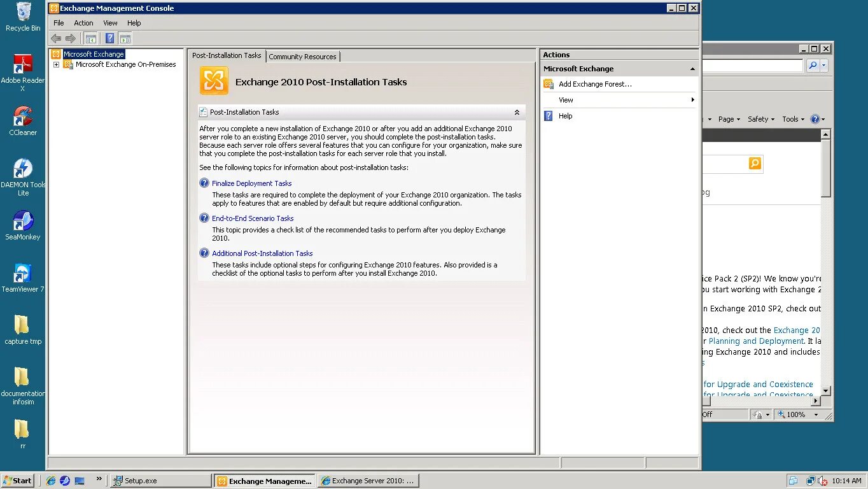Collapse the Microsoft Exchange actions group arrow
The width and height of the screenshot is (868, 489).
point(692,69)
